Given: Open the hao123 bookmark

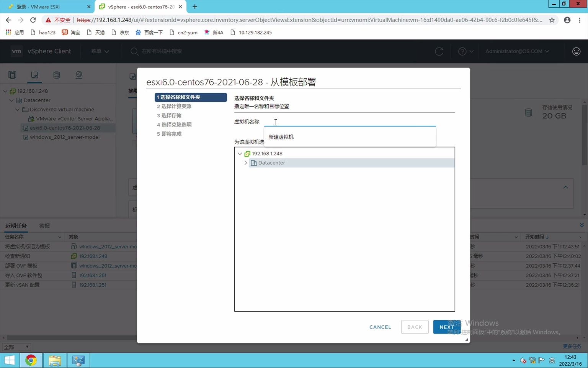Looking at the screenshot, I should tap(43, 32).
